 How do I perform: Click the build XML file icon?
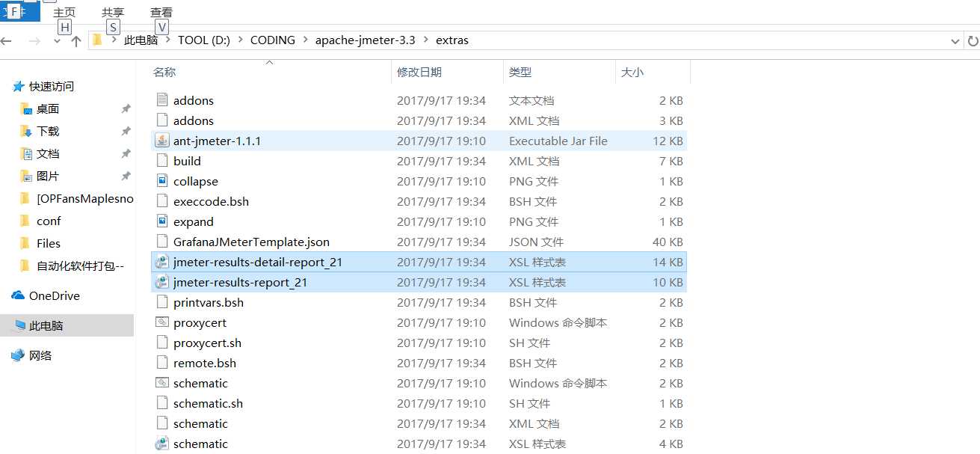click(161, 161)
